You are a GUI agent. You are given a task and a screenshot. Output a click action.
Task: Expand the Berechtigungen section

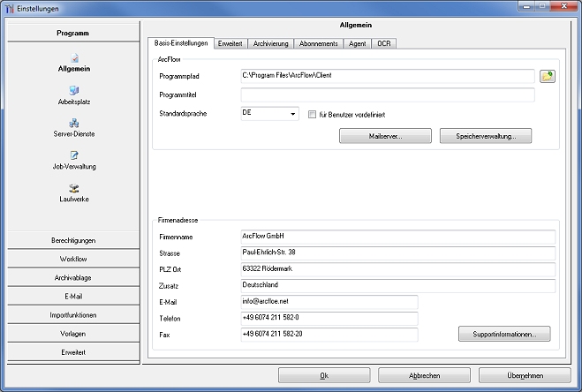(x=73, y=240)
